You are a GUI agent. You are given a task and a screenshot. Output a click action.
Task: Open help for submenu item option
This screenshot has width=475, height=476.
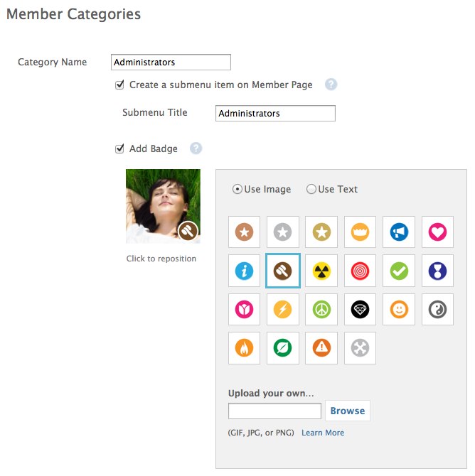[331, 85]
